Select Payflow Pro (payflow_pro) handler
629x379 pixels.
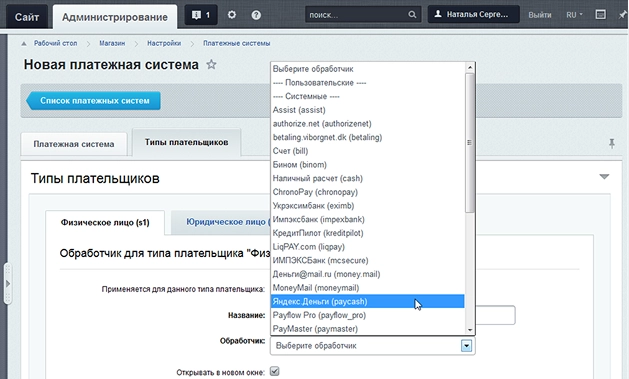point(368,315)
